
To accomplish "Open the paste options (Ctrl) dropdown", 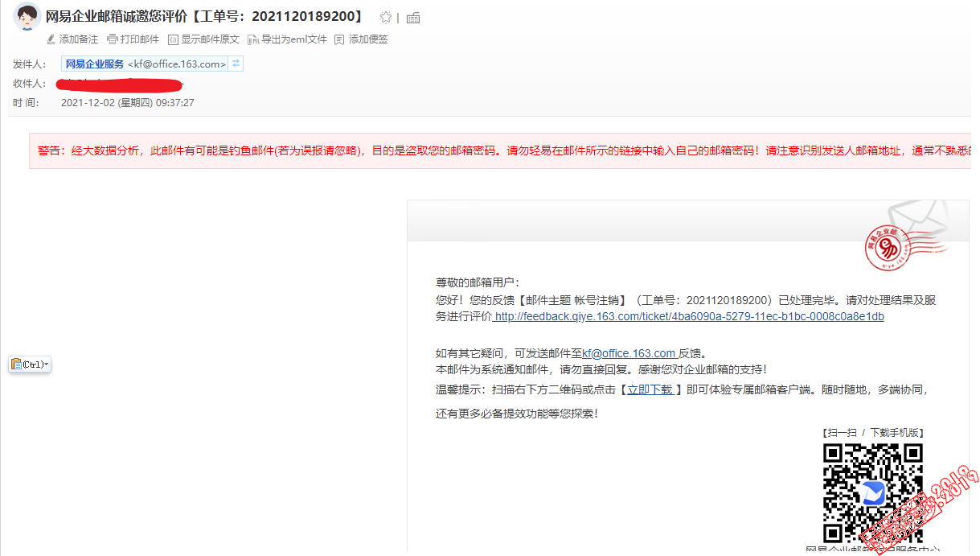I will point(30,364).
